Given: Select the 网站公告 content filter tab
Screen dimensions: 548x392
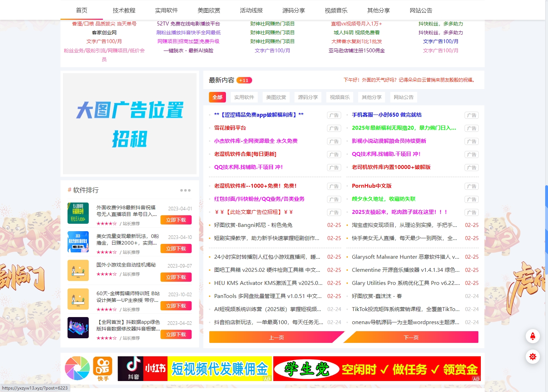Looking at the screenshot, I should [403, 97].
